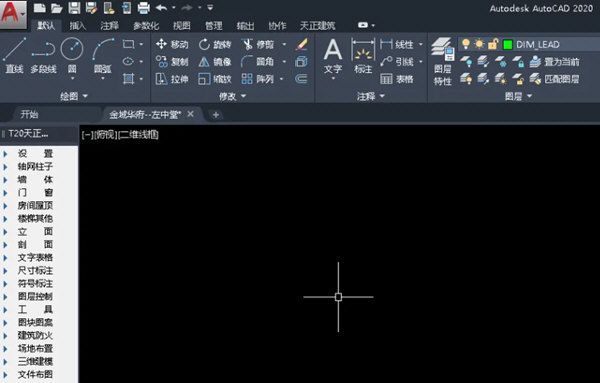Toggle the layer on/off lightbulb for DIM_LEAD

pyautogui.click(x=466, y=44)
